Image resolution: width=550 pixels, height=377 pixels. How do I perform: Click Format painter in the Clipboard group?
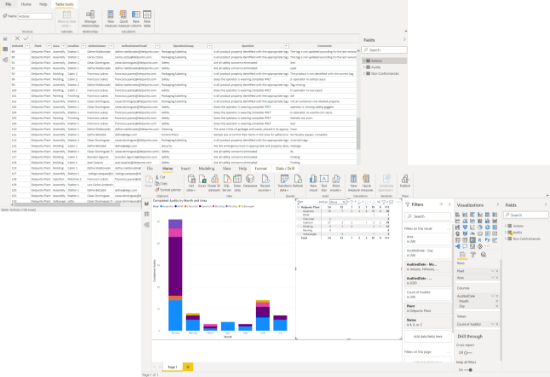click(x=168, y=190)
